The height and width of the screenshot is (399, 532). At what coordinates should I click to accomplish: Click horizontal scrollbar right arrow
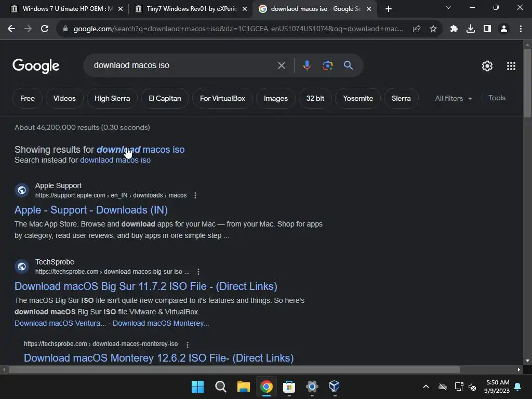[519, 370]
